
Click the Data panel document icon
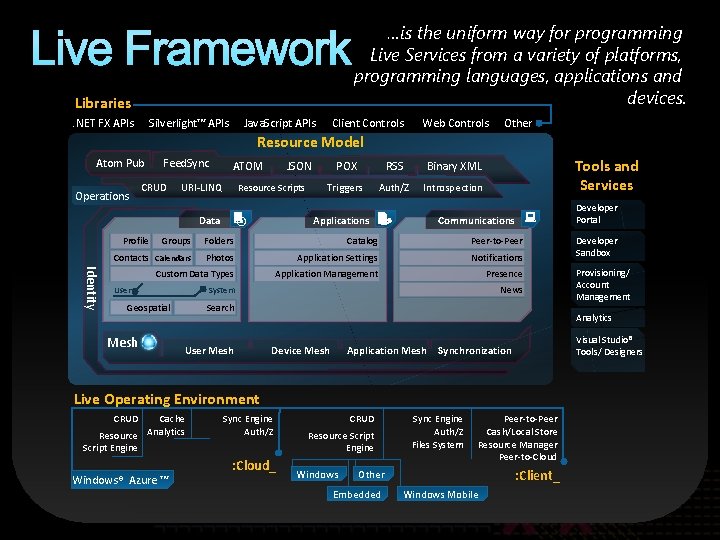pos(240,219)
